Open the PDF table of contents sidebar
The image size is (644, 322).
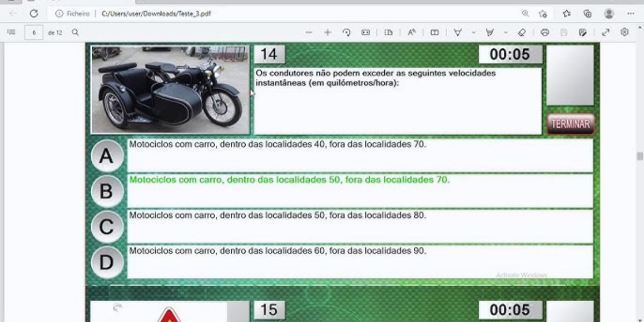[11, 32]
